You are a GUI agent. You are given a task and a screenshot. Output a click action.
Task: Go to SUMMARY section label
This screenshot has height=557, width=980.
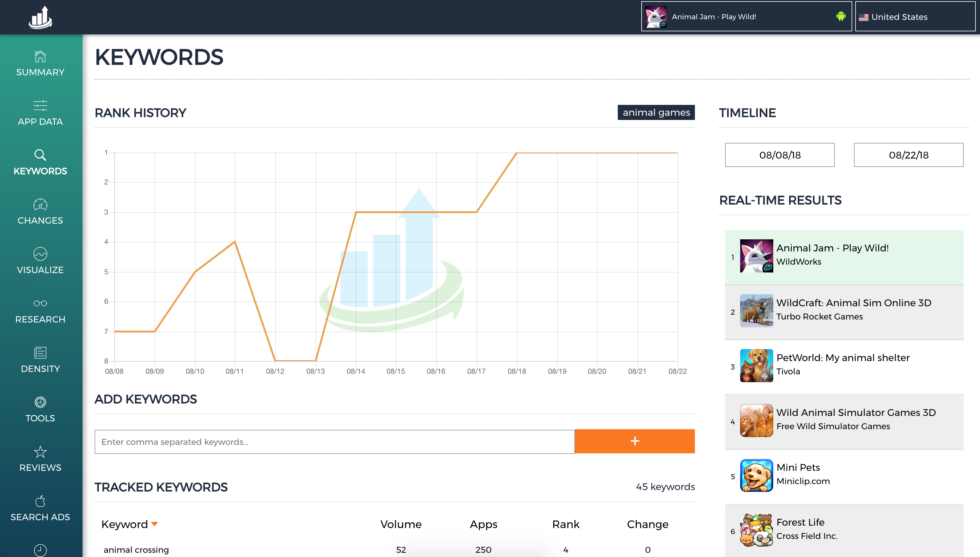(40, 72)
